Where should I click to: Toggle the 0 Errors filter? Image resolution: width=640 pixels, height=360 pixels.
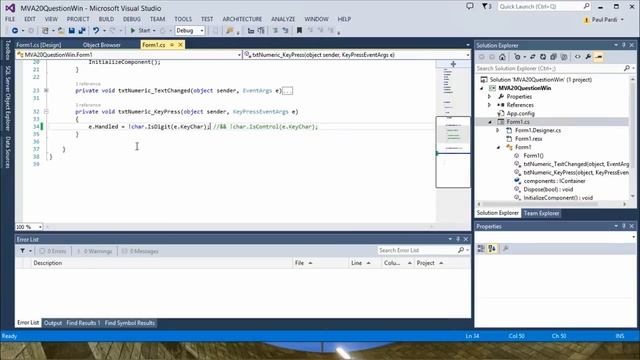[53, 251]
